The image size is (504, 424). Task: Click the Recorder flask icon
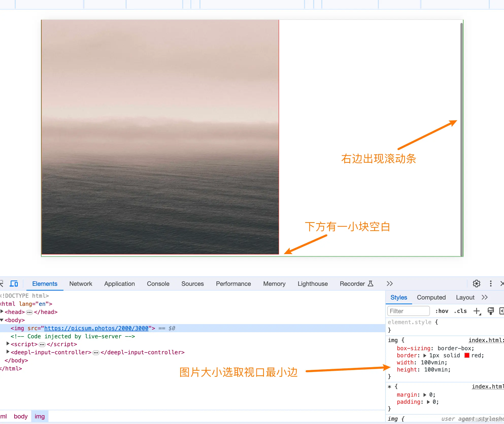click(371, 284)
